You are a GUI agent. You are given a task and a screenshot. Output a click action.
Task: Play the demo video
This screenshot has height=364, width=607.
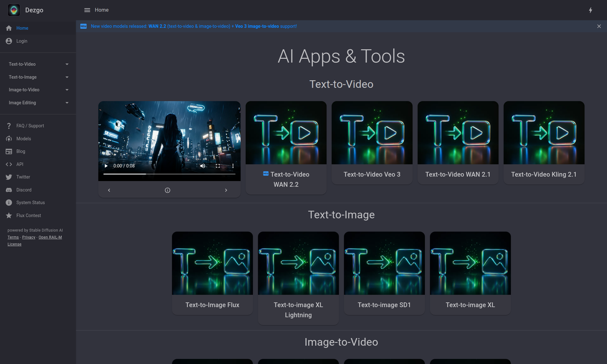(106, 166)
